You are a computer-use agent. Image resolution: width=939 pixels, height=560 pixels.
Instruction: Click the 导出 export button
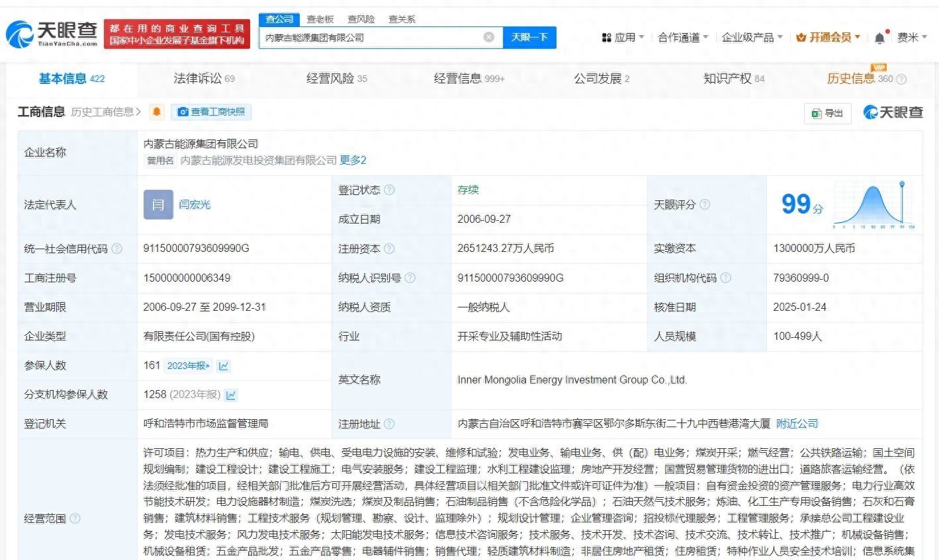pyautogui.click(x=827, y=113)
